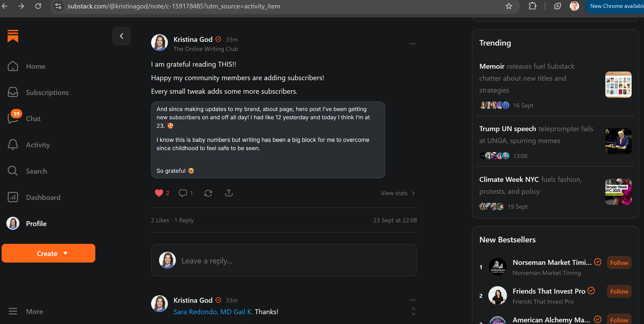644x324 pixels.
Task: Click New Chrome available button
Action: [616, 6]
